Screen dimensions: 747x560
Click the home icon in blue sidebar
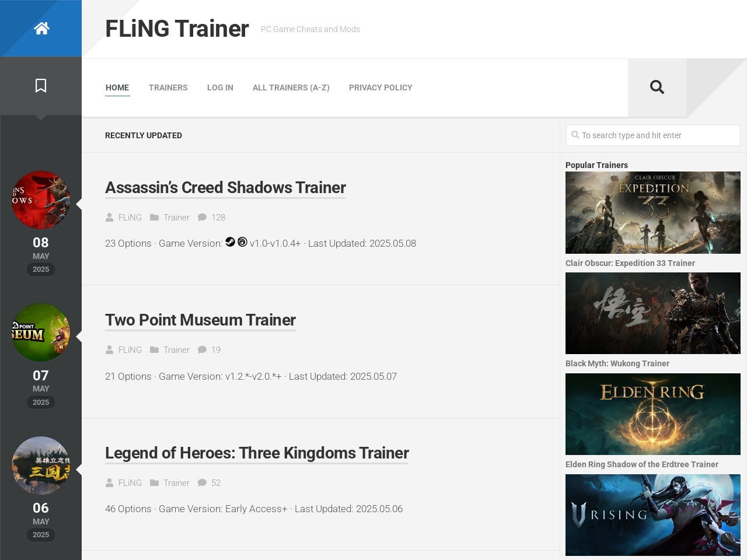(x=41, y=28)
